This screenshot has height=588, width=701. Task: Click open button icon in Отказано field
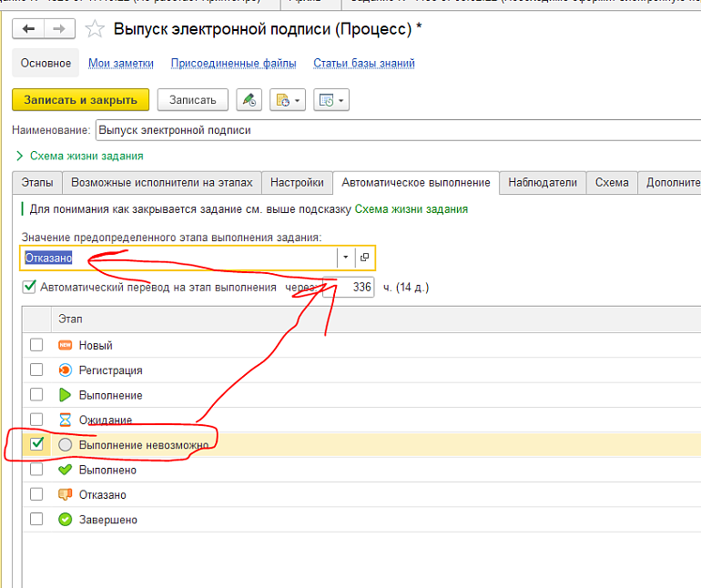364,258
